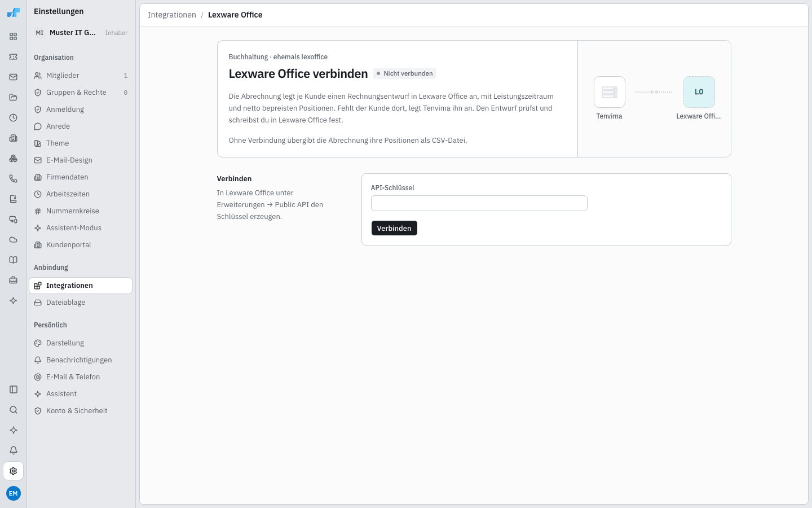Screen dimensions: 812x508
Task: Open E-Mail-Design settings
Action: click(81, 160)
